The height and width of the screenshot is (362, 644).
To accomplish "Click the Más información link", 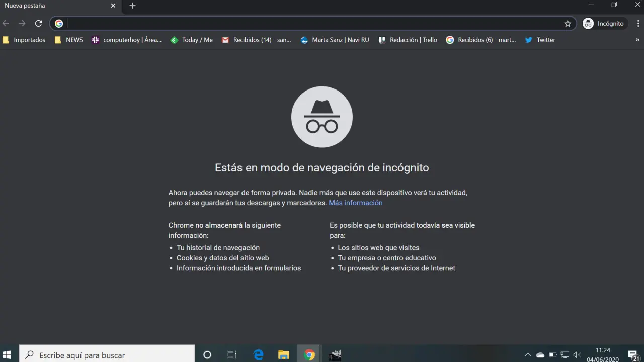I will 355,203.
